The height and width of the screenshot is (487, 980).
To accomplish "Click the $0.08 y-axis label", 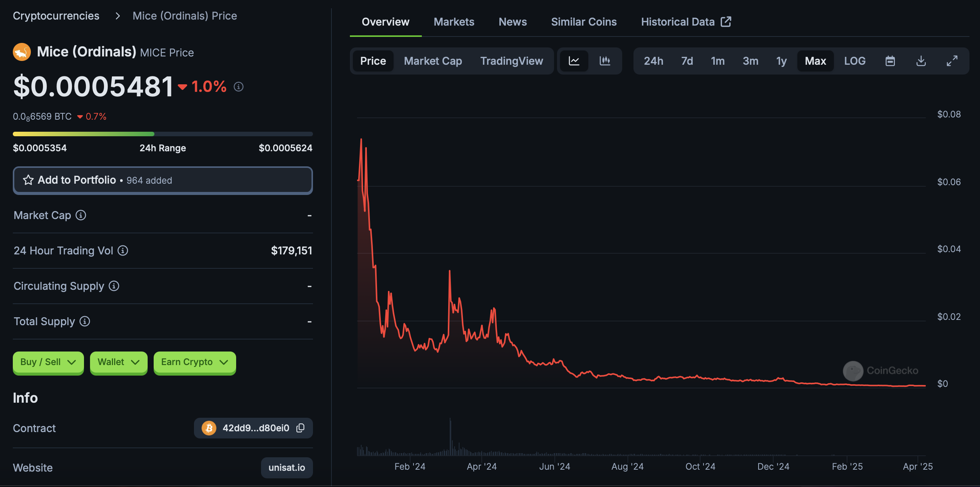I will coord(949,114).
